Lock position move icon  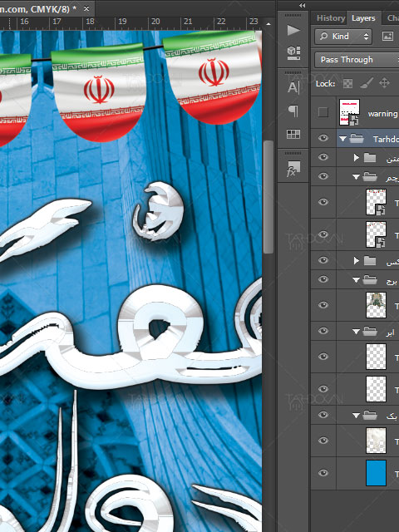click(384, 83)
